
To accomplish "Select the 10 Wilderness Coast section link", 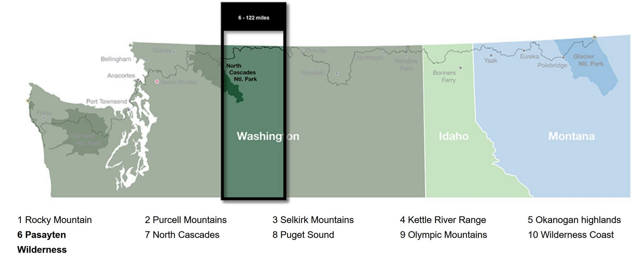I will point(571,235).
